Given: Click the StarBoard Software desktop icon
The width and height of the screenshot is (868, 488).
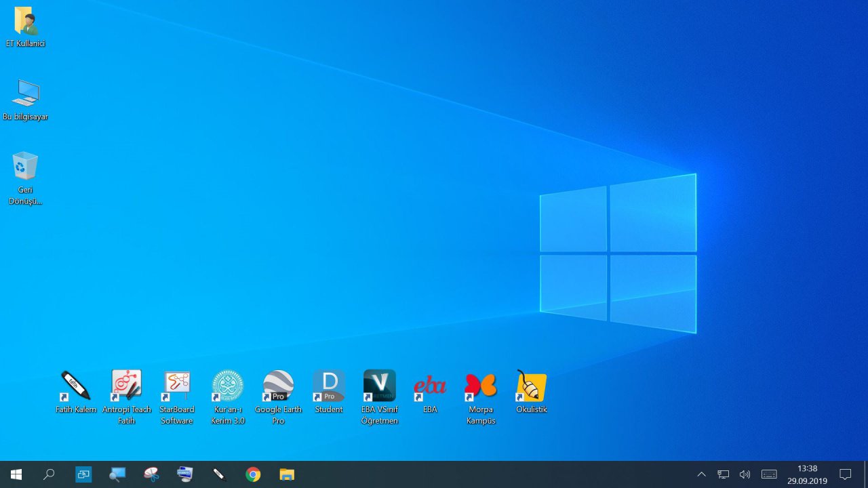Looking at the screenshot, I should pos(176,386).
